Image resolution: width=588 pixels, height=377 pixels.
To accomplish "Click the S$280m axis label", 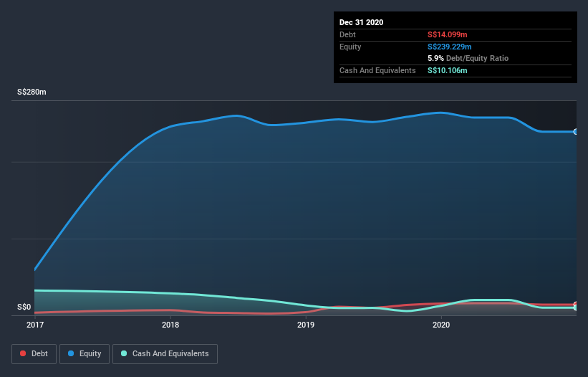I will pyautogui.click(x=32, y=92).
